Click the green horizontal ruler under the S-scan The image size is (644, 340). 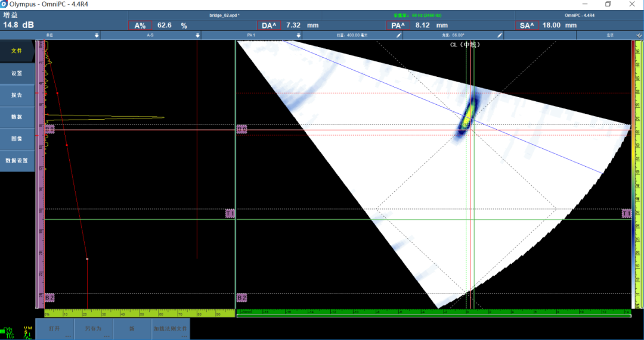tap(434, 313)
